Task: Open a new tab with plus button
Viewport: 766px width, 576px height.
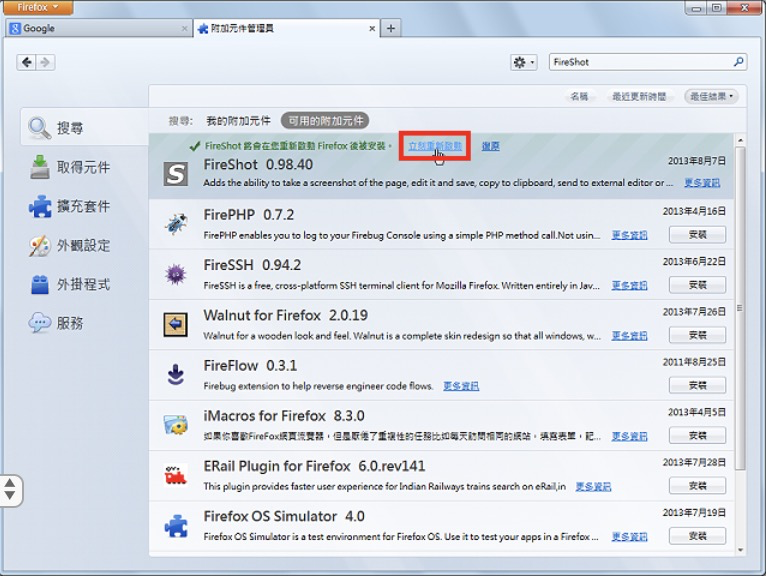Action: click(x=391, y=28)
